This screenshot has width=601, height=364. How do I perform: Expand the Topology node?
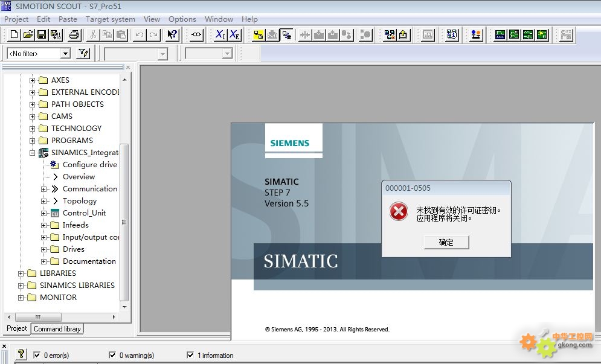pos(43,201)
